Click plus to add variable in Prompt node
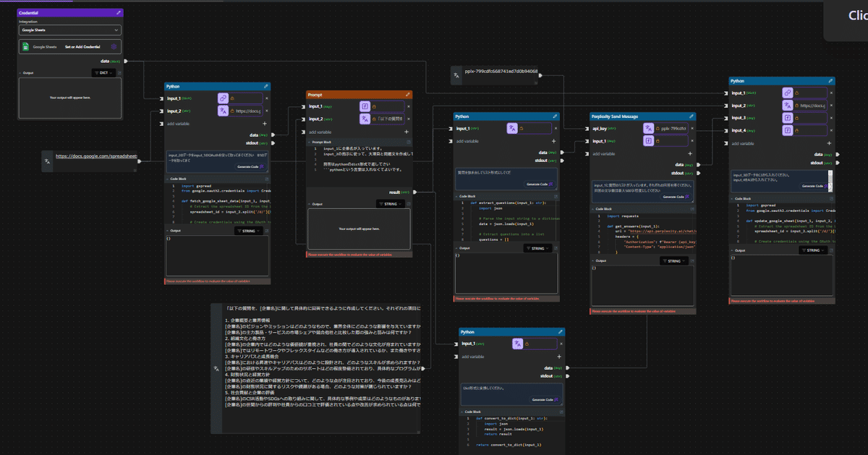Viewport: 868px width, 455px height. point(407,132)
